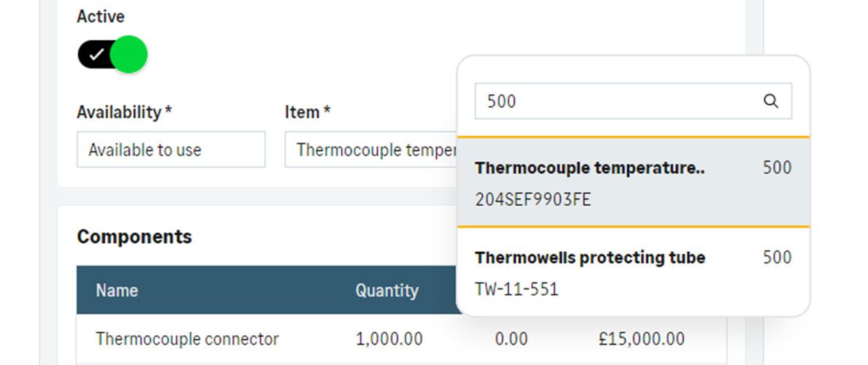Click the TW-11-551 item code
Screen dimensions: 868x365
517,289
